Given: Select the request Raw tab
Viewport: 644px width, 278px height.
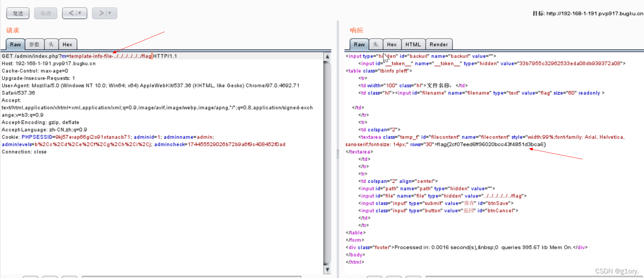Looking at the screenshot, I should [x=15, y=44].
